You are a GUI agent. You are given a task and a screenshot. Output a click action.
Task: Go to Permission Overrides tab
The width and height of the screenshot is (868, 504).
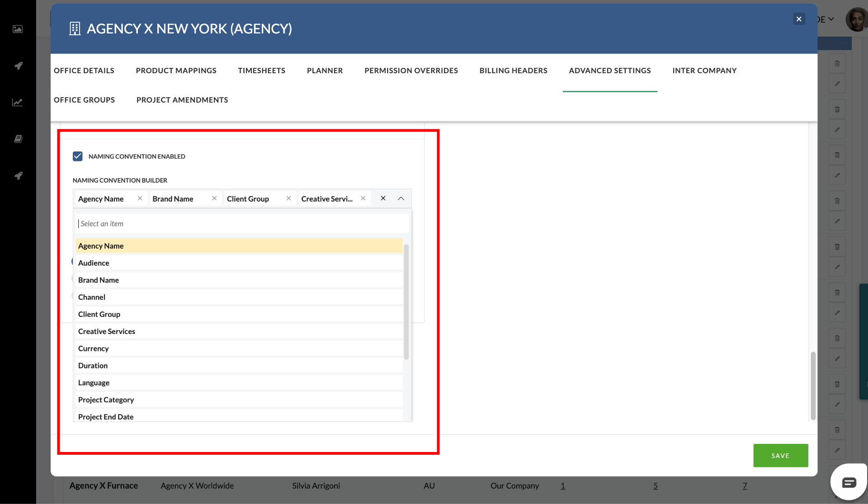(411, 71)
